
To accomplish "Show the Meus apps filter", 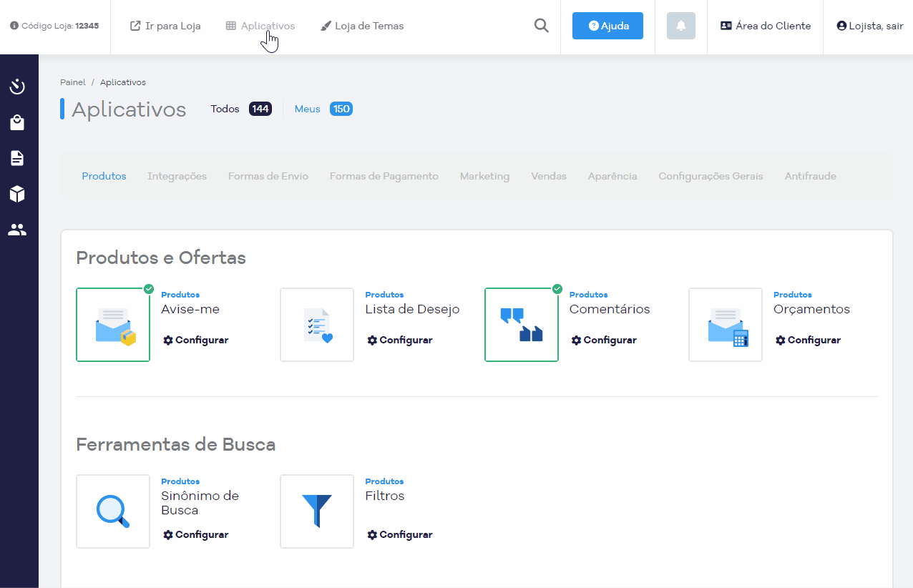I will [x=308, y=109].
